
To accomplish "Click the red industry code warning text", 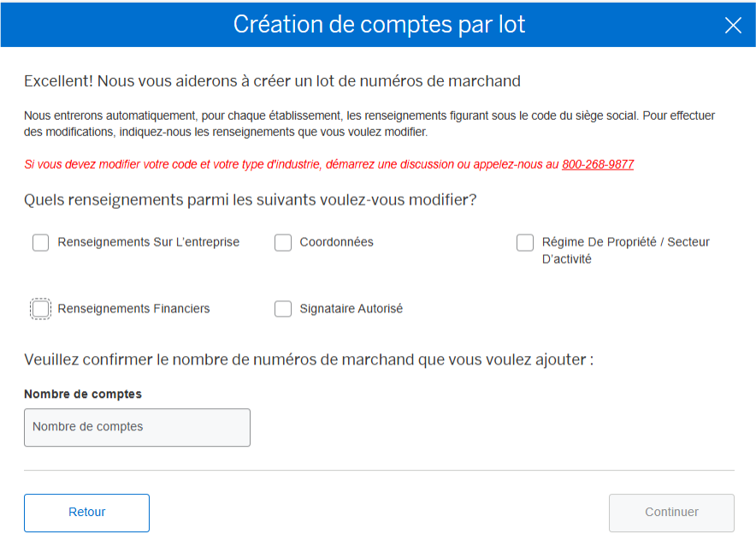I will click(x=291, y=164).
